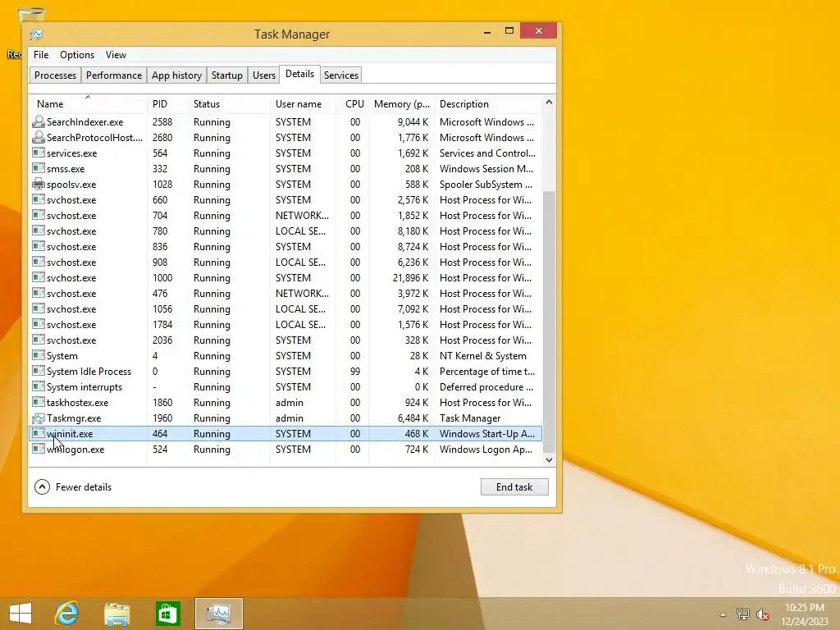Click the CPU value 99
Viewport: 840px width, 630px height.
(354, 372)
